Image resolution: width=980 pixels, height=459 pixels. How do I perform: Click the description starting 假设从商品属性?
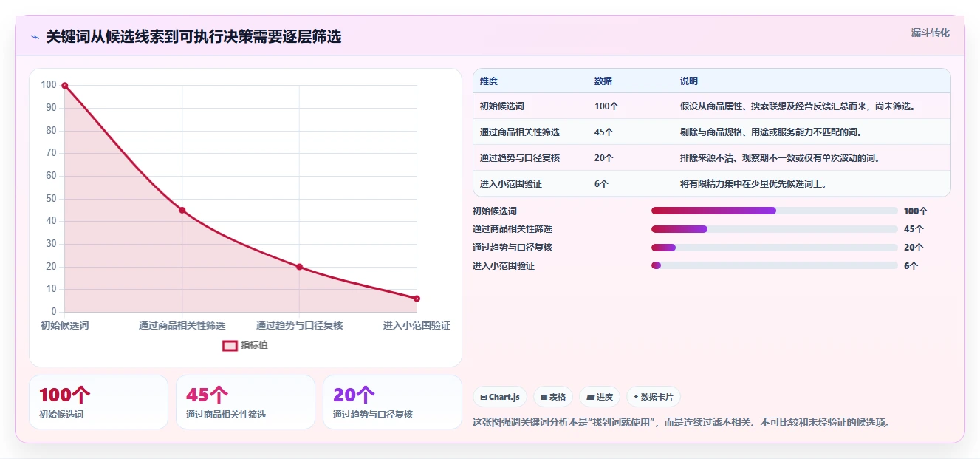coord(798,106)
